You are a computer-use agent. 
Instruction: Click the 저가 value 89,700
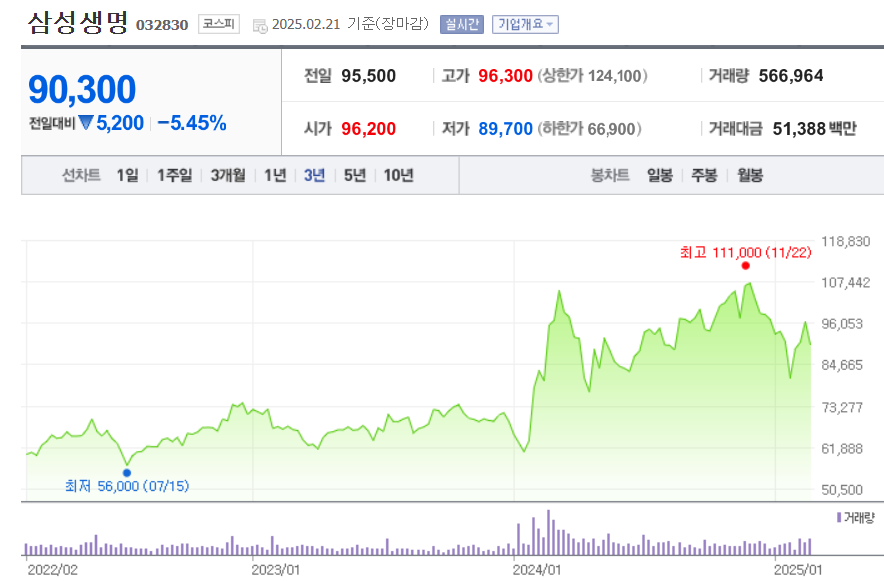pyautogui.click(x=505, y=129)
